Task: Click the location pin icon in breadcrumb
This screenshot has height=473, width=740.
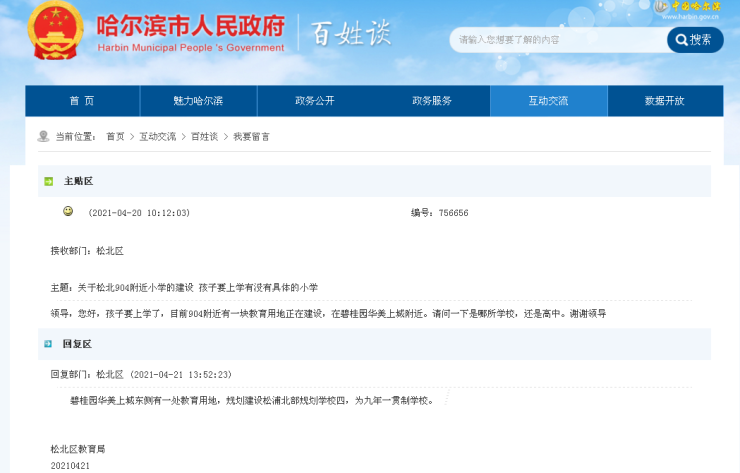Action: pyautogui.click(x=43, y=136)
